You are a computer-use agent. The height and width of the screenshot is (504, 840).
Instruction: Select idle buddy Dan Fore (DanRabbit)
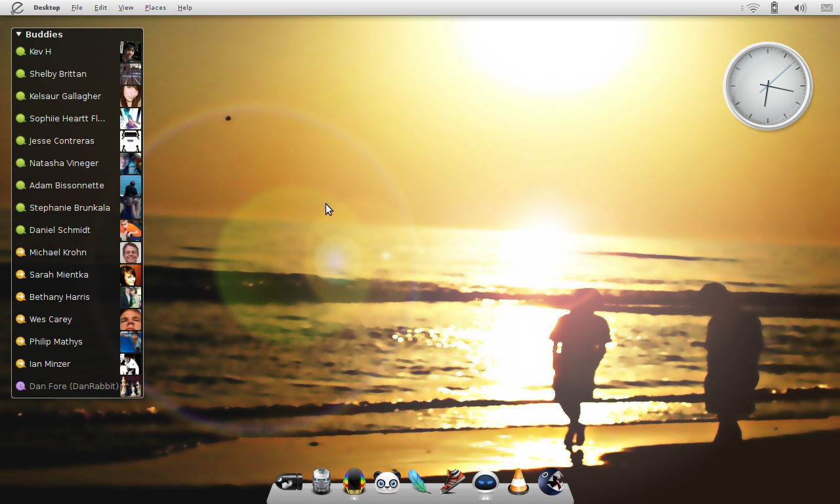pos(77,386)
